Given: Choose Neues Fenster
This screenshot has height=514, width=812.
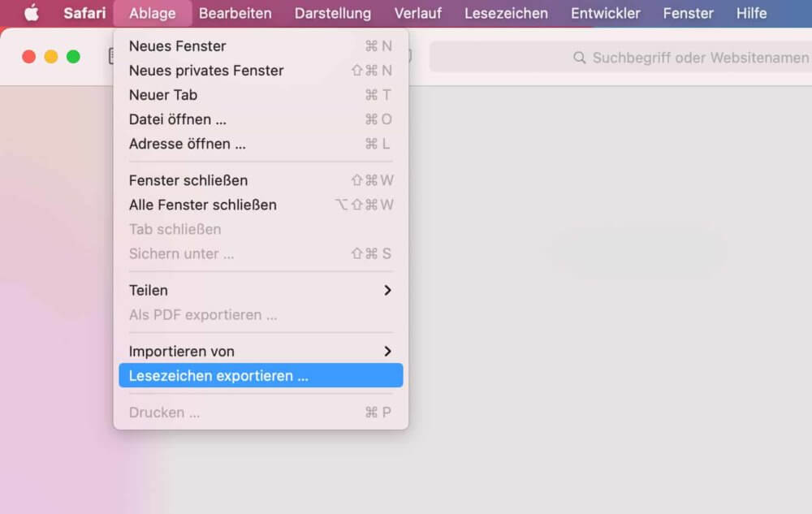Looking at the screenshot, I should (261, 46).
